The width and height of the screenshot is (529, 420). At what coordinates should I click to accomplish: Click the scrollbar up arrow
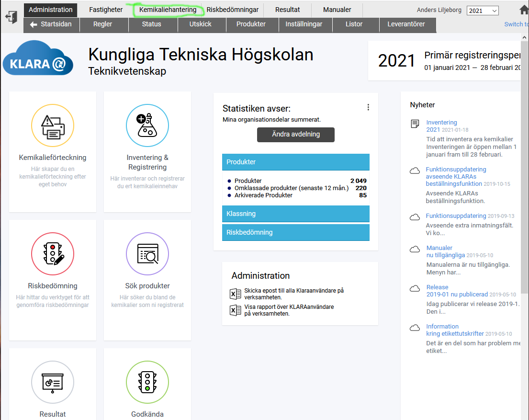point(524,37)
